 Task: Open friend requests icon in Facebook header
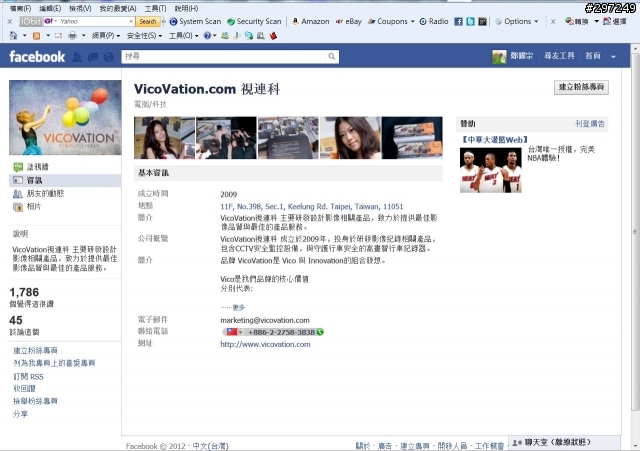coord(77,57)
